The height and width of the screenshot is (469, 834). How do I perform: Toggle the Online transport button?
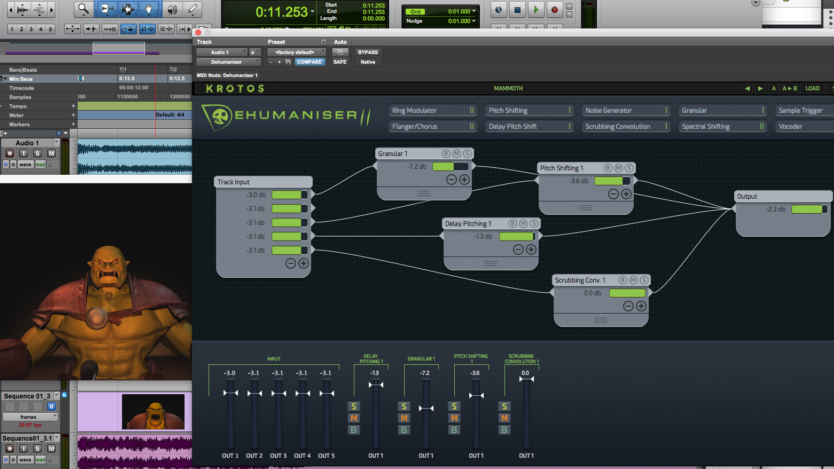(498, 10)
